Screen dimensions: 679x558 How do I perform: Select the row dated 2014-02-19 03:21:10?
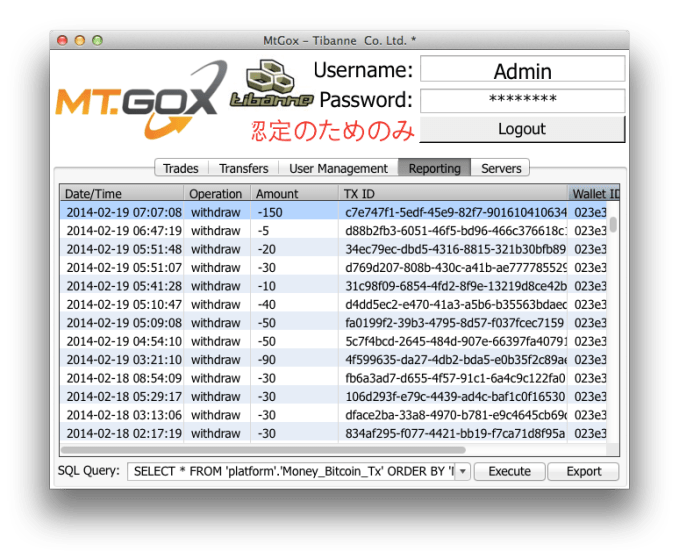(333, 360)
